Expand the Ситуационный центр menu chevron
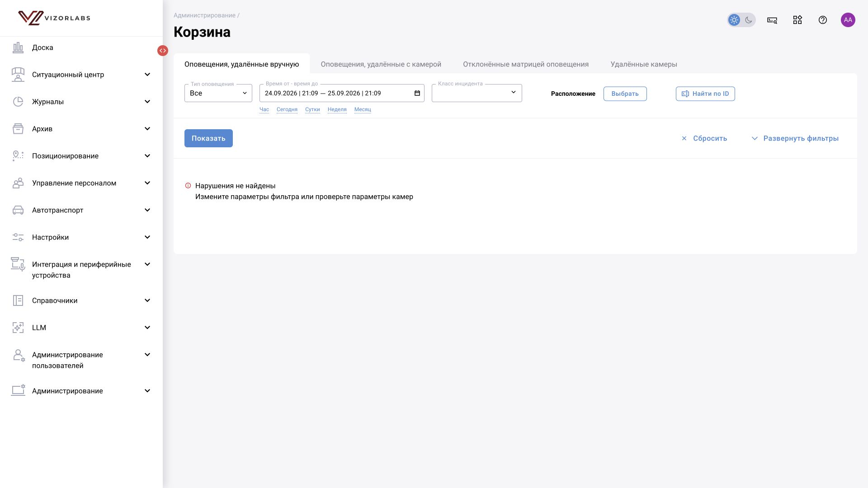Viewport: 868px width, 488px height. 147,75
